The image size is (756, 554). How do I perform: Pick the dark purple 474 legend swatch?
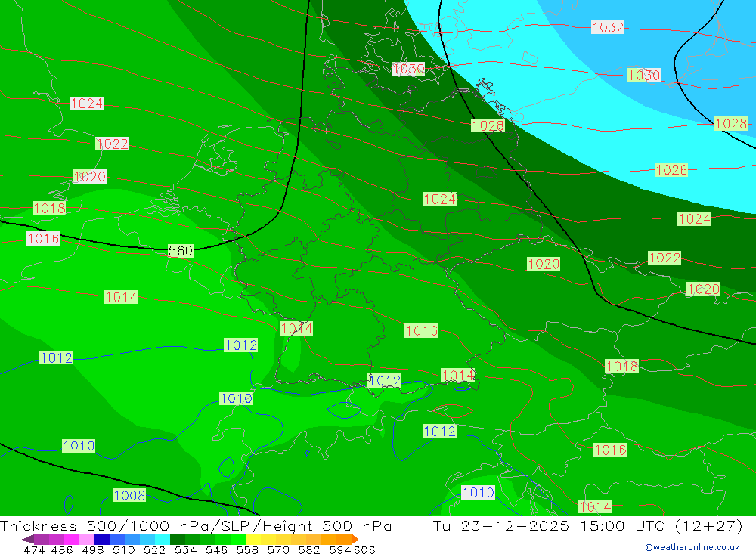click(x=42, y=539)
